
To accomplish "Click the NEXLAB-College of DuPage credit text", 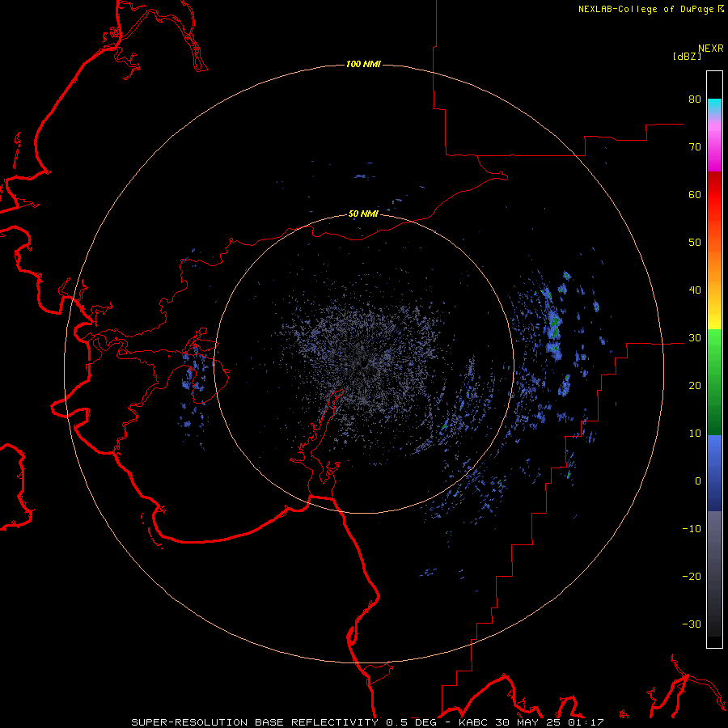I will (650, 9).
